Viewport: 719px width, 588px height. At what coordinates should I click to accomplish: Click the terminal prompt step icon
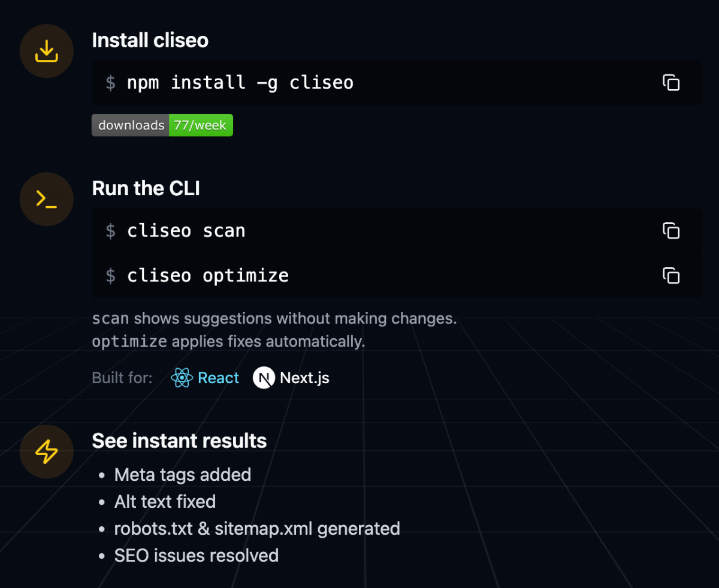47,199
